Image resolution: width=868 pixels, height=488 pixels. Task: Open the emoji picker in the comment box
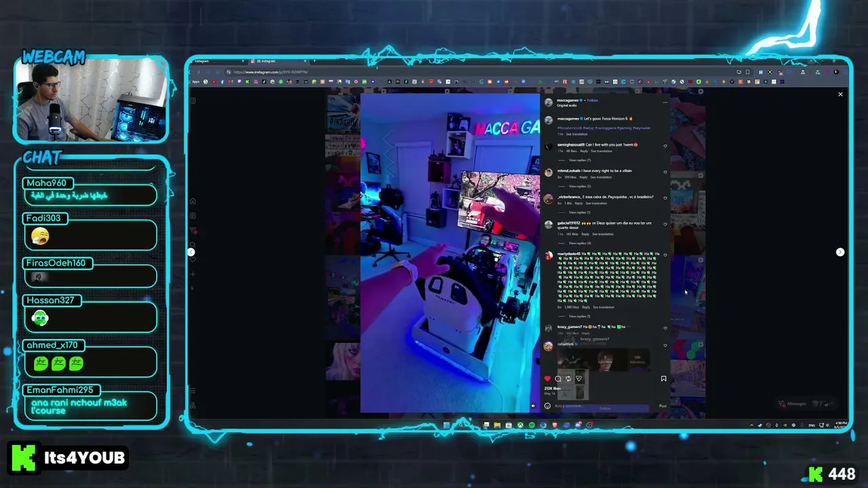click(548, 406)
